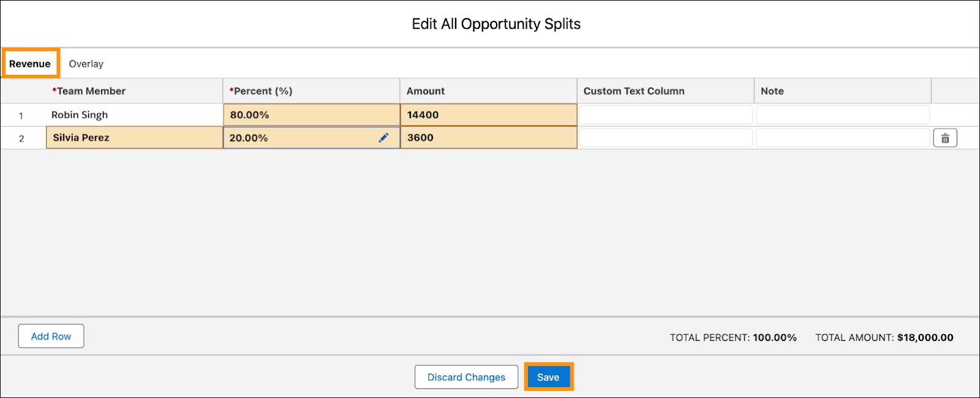Select the Silvia Perez team member cell

(x=135, y=138)
